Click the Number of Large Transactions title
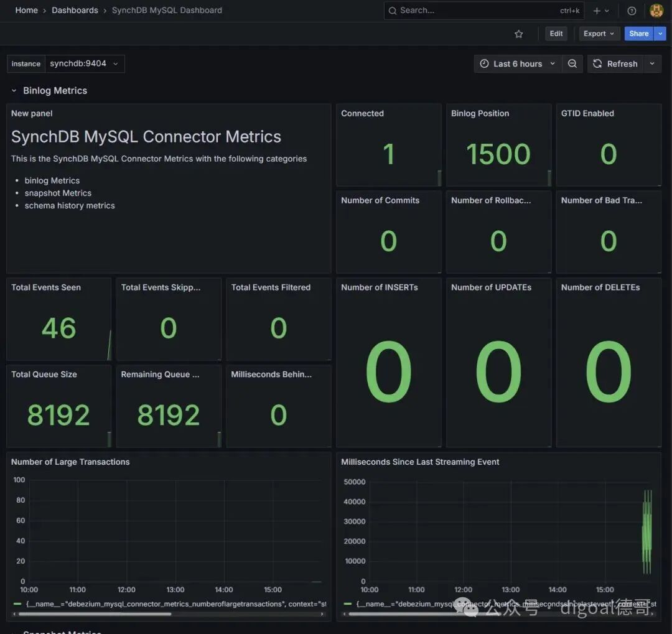Screen dimensions: 672x634 pyautogui.click(x=70, y=462)
